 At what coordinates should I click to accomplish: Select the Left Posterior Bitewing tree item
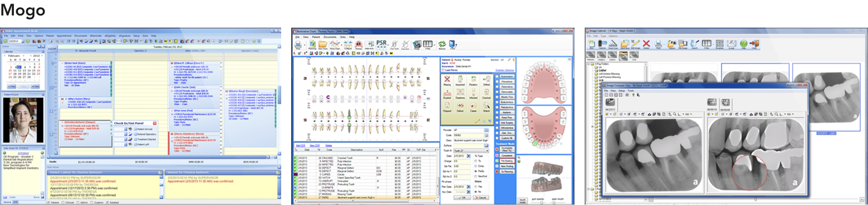click(x=609, y=77)
